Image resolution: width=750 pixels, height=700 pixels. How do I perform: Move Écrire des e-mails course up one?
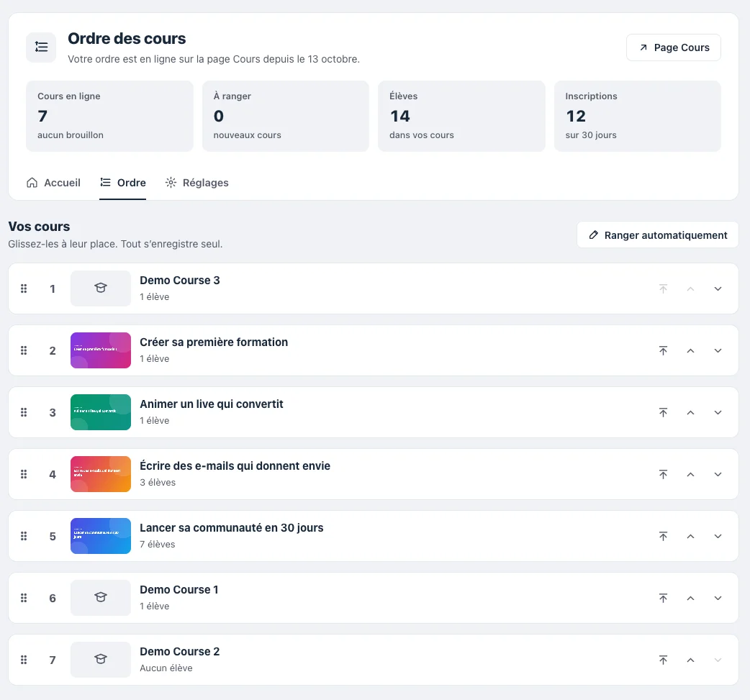coord(690,474)
